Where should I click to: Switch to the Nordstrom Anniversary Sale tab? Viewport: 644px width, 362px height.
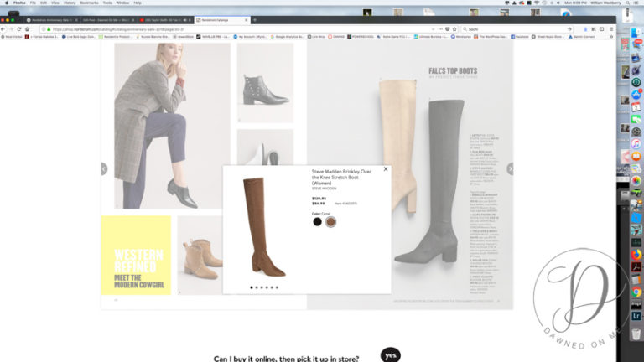pyautogui.click(x=52, y=20)
